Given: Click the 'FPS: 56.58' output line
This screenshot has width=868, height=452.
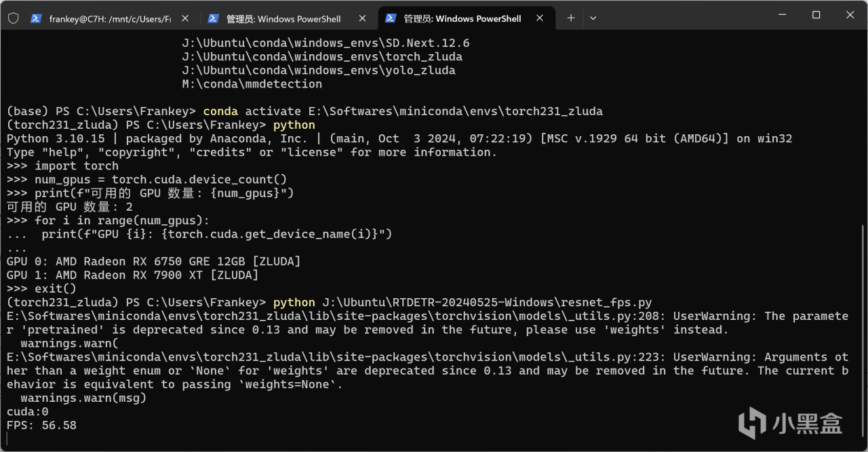Looking at the screenshot, I should (x=42, y=426).
